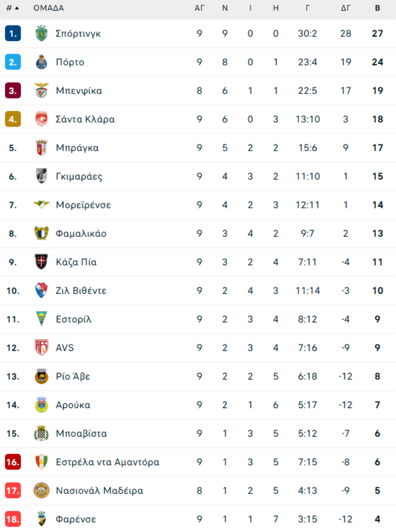
Task: Open the Εστρέλα ντα Αμαντόρα team link
Action: 108,462
